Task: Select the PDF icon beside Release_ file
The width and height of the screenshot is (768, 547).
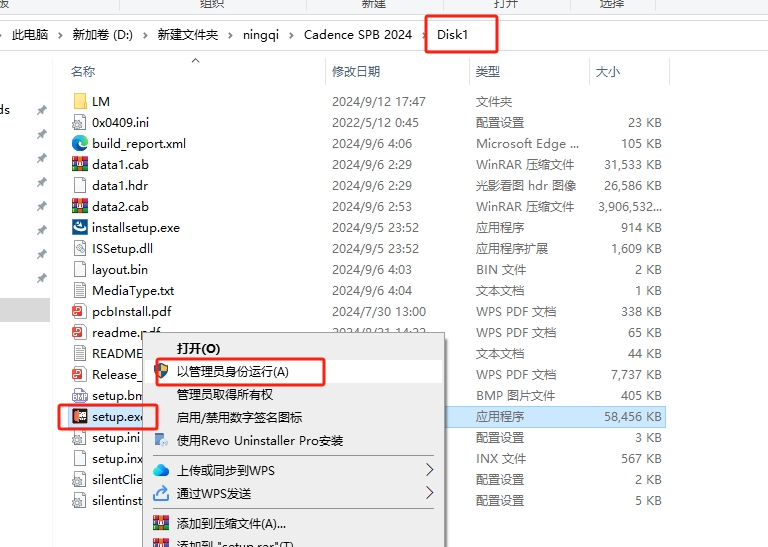Action: pos(80,375)
